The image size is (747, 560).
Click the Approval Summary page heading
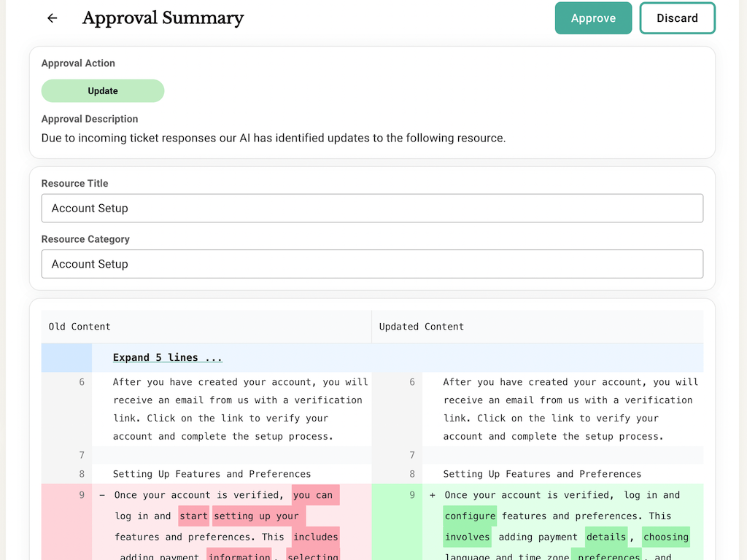click(x=163, y=18)
